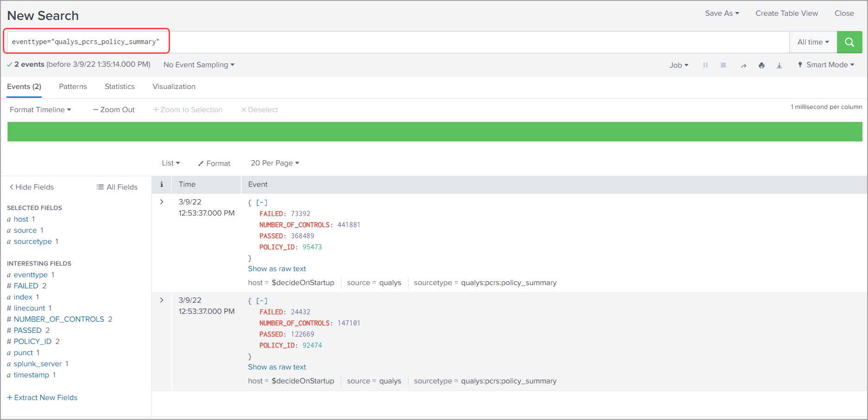The image size is (868, 420).
Task: Click the green timeline bar
Action: [x=434, y=132]
